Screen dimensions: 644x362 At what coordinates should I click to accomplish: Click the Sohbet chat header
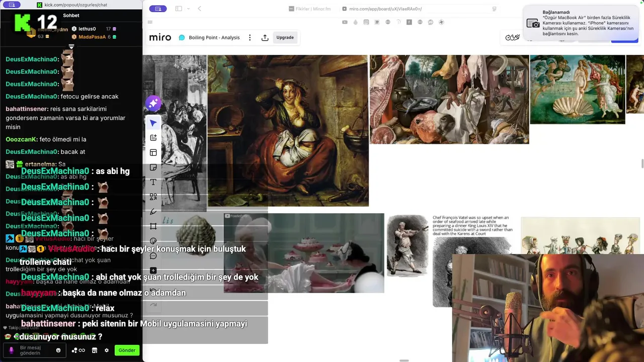tap(71, 16)
